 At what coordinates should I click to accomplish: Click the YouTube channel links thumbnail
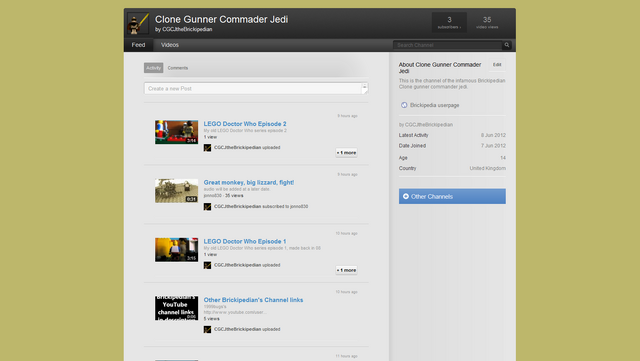click(176, 308)
